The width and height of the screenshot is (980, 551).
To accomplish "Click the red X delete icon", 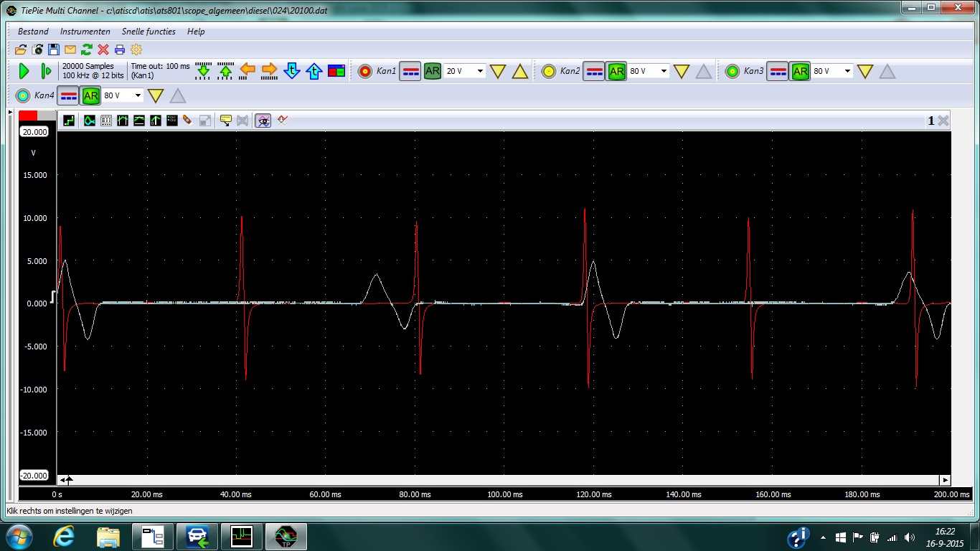I will click(x=103, y=50).
